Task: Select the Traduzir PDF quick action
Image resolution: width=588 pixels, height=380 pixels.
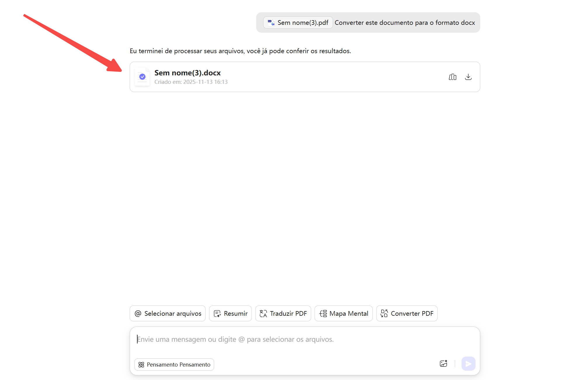Action: point(283,313)
